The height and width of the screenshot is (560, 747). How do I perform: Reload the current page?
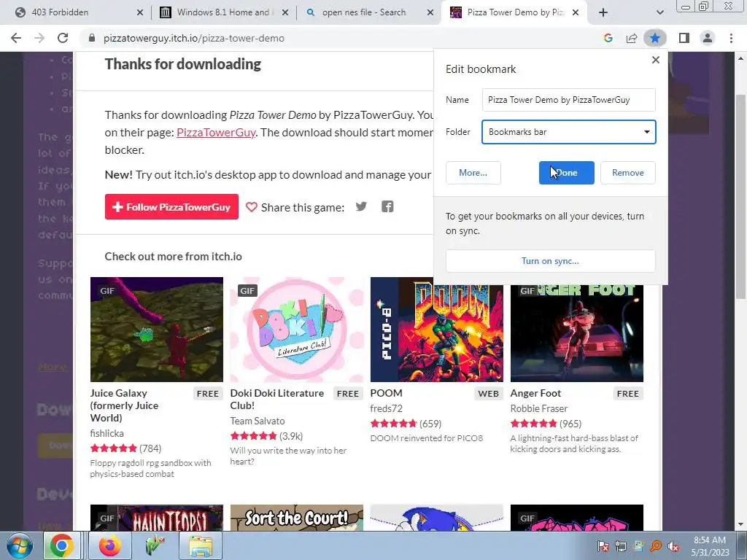(x=63, y=38)
